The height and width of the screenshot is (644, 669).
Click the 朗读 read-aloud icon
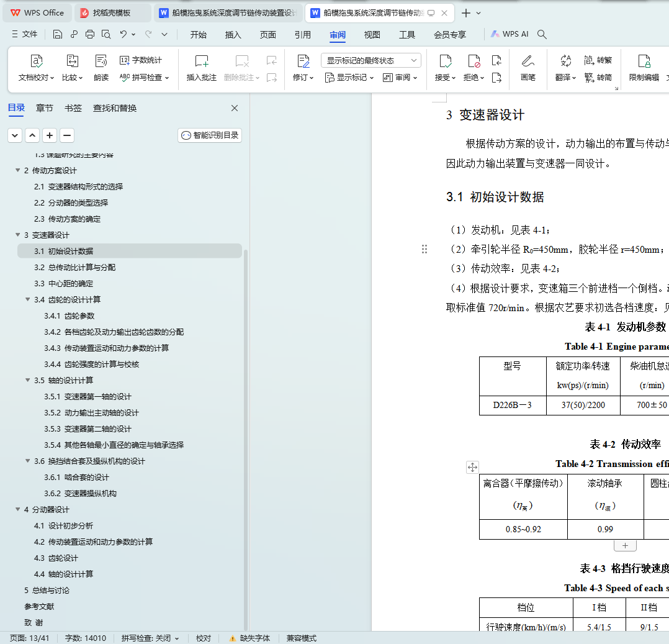101,68
